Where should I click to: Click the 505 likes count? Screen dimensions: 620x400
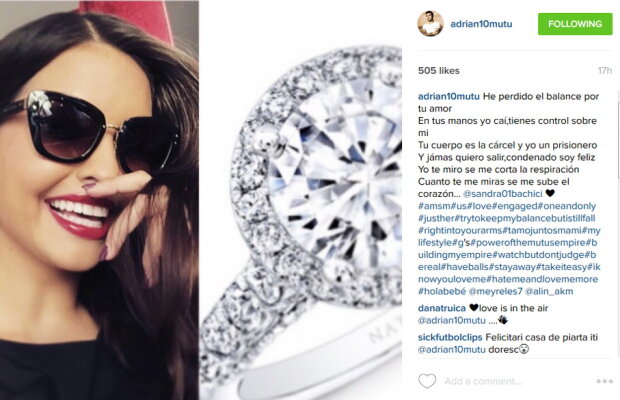(x=439, y=71)
